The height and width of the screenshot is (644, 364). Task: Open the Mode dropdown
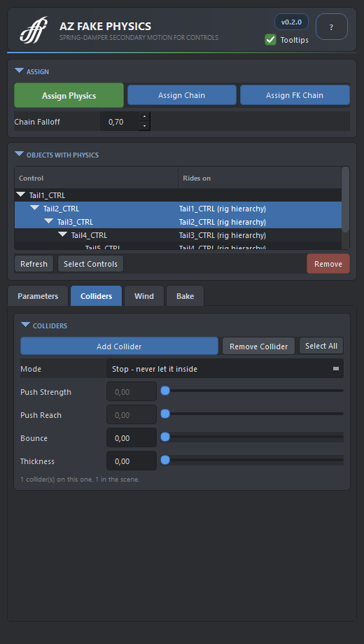[225, 368]
